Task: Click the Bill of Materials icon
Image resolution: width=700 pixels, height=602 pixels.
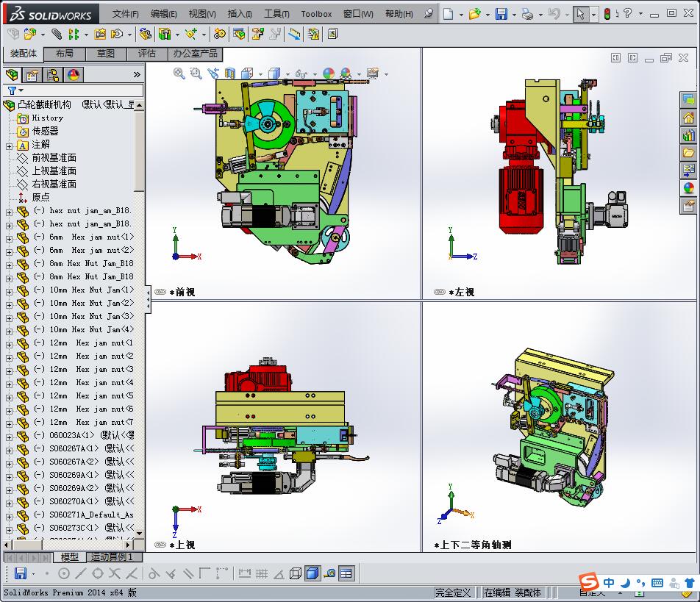Action: pyautogui.click(x=239, y=34)
